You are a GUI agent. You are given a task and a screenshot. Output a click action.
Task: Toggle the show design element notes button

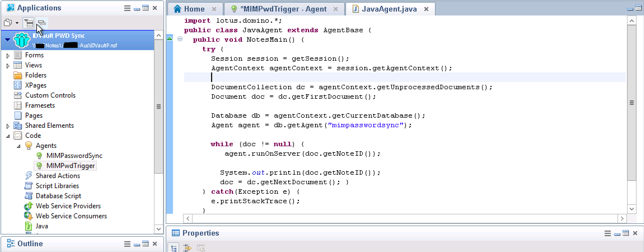[42, 23]
